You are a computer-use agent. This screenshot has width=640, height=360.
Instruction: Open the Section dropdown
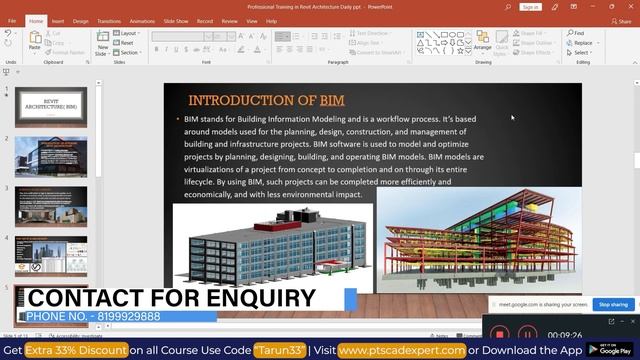point(127,53)
